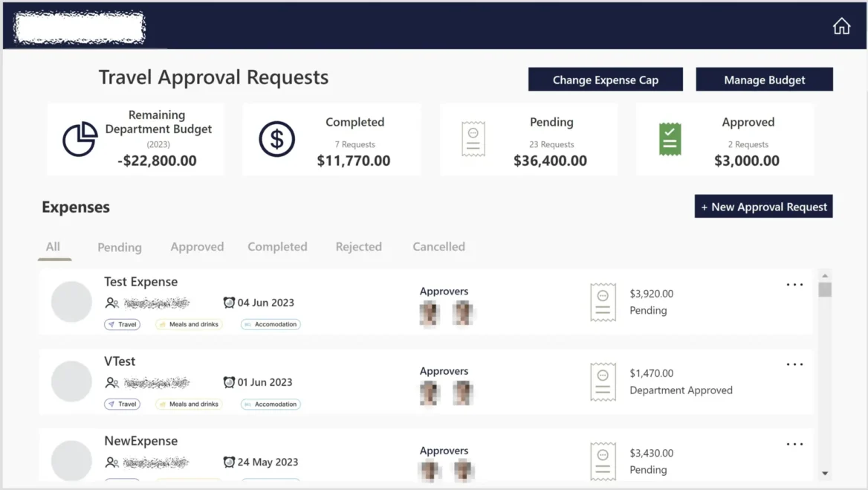Click the alarm clock icon next to 04 Jun 2023
The image size is (868, 490).
coord(228,302)
